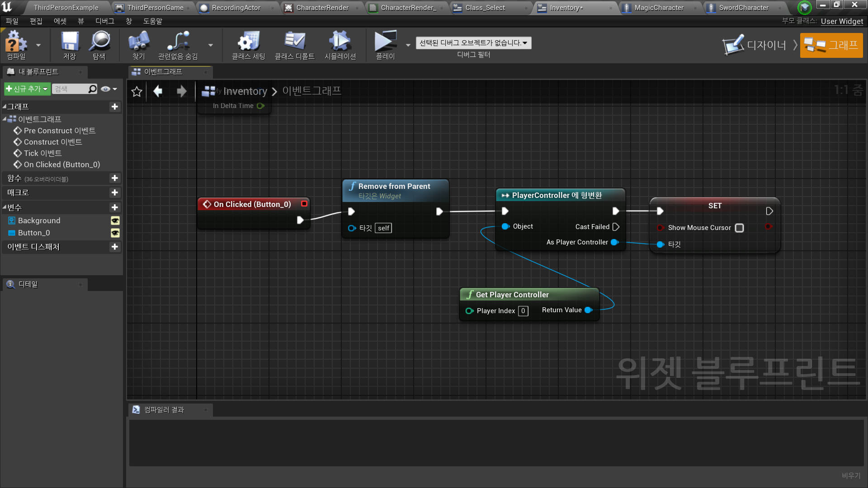This screenshot has height=488, width=868.
Task: Open the Debug (디버그) menu
Action: (104, 21)
